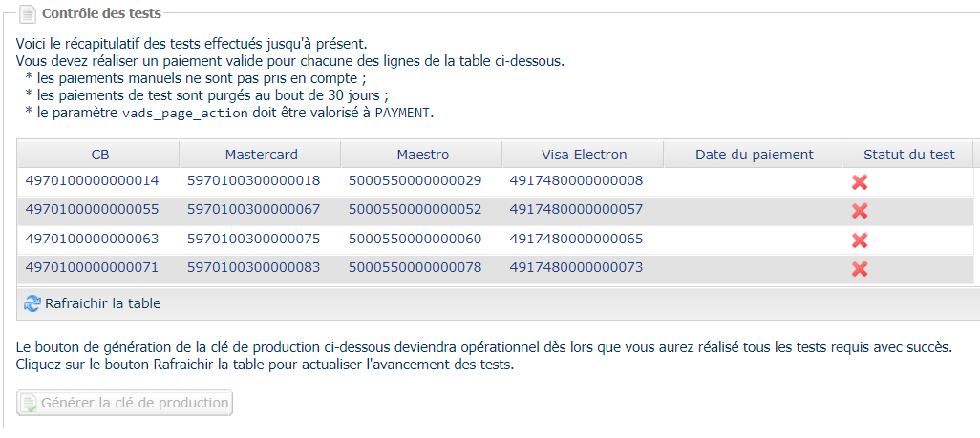Select Visa Electron number 4917480000000073
The image size is (980, 438).
click(576, 267)
